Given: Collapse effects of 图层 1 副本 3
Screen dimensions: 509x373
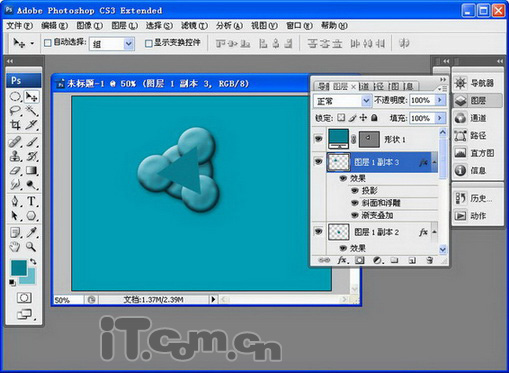Looking at the screenshot, I should coord(434,162).
